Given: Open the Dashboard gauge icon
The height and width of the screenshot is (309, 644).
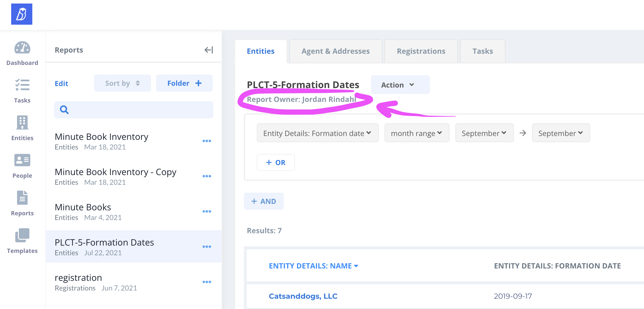Looking at the screenshot, I should (22, 48).
